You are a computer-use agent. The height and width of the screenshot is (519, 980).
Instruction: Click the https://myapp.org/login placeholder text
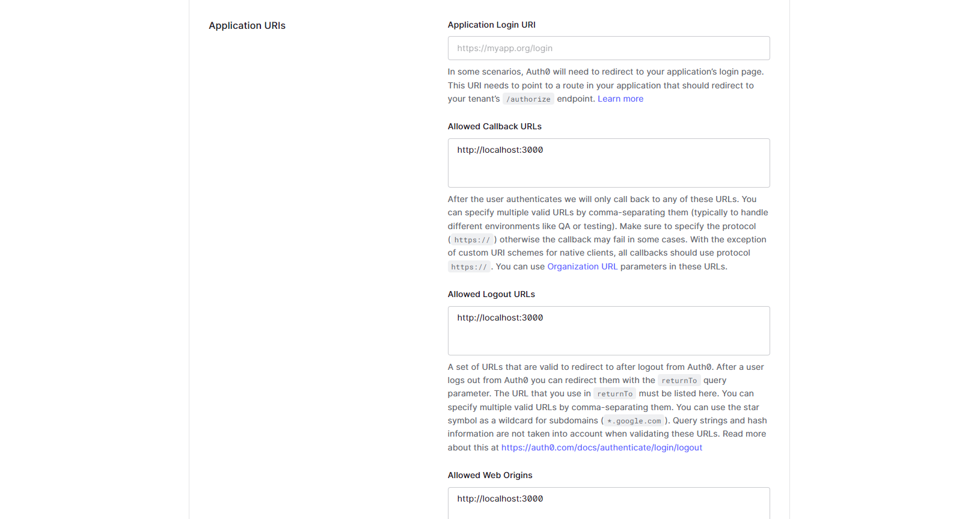coord(504,48)
